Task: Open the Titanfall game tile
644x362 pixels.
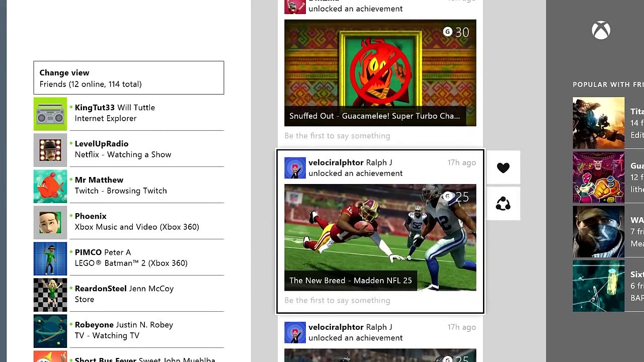Action: [598, 123]
